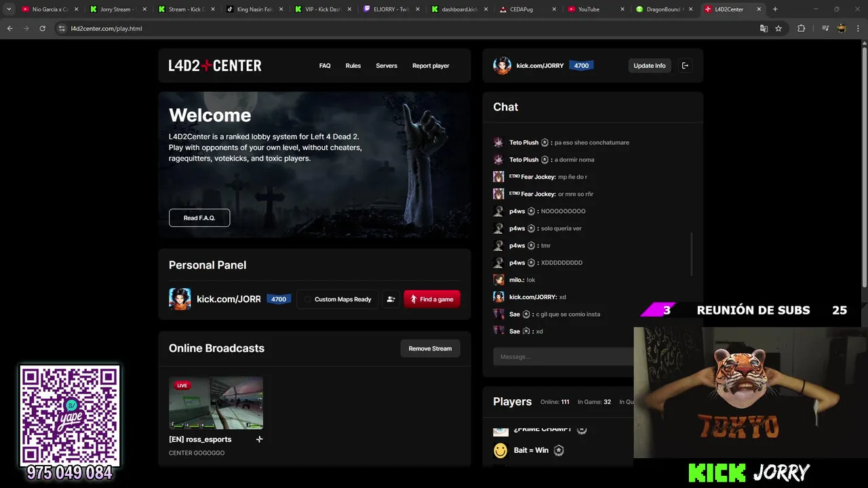Click the Teto Plush name on 'pa eso sheo' message
Screen dimensions: 868x488
(x=524, y=143)
